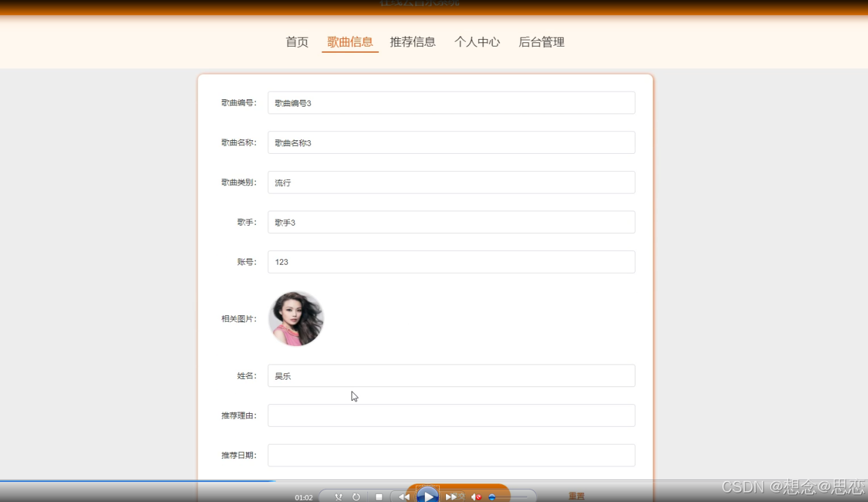The height and width of the screenshot is (502, 868).
Task: Click the 重置 reset button
Action: coord(577,497)
